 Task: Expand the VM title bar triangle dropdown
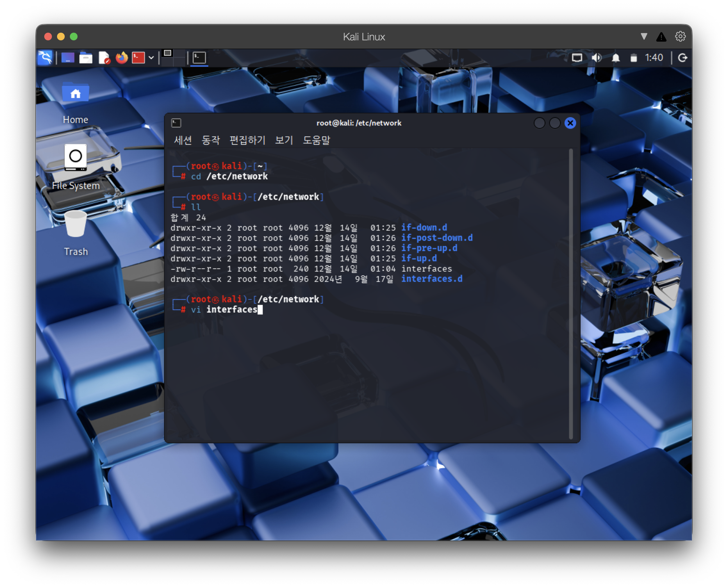[644, 36]
